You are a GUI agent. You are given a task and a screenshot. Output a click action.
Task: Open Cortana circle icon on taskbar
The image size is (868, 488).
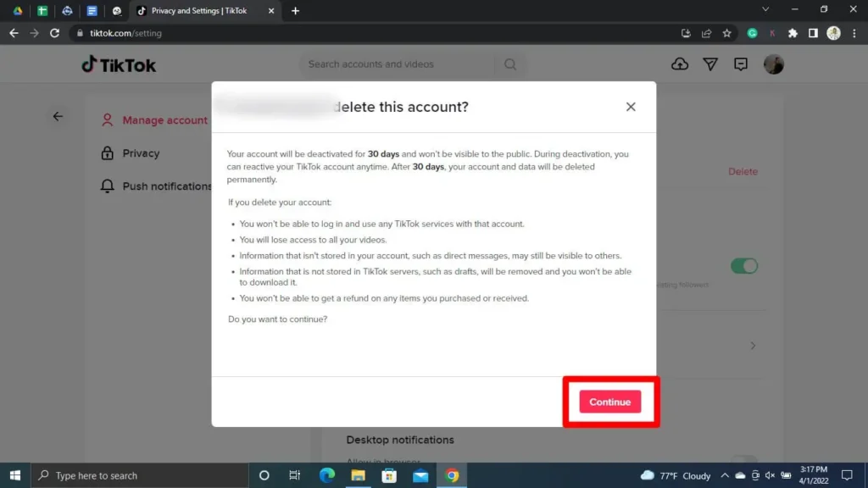click(264, 475)
